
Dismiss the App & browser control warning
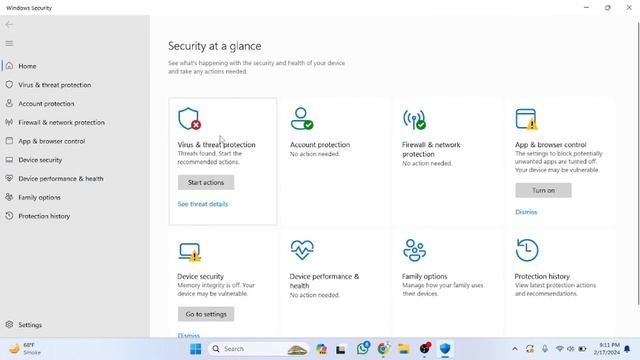click(x=526, y=212)
